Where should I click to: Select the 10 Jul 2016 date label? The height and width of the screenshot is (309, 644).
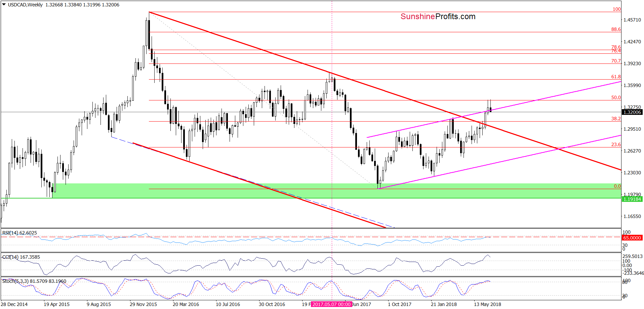[228, 304]
